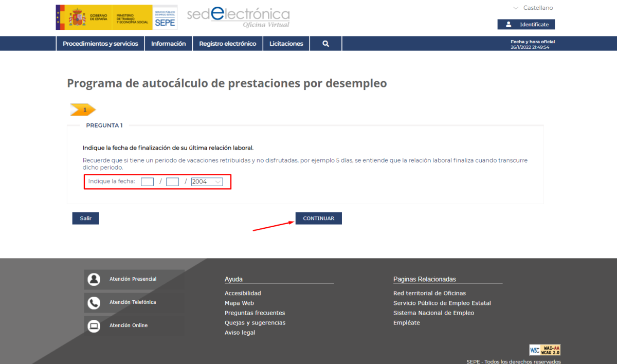Click the search magnifier icon in navbar
The image size is (617, 364).
point(325,44)
